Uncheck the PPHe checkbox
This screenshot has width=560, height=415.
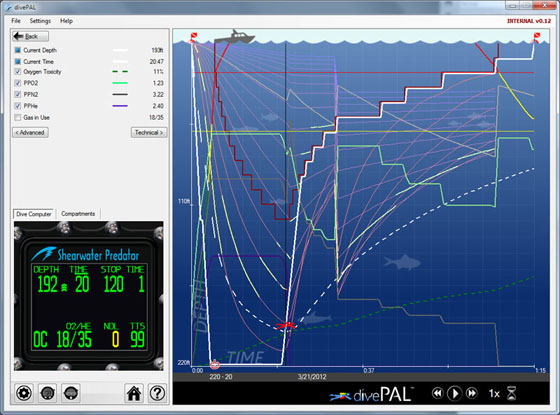18,106
